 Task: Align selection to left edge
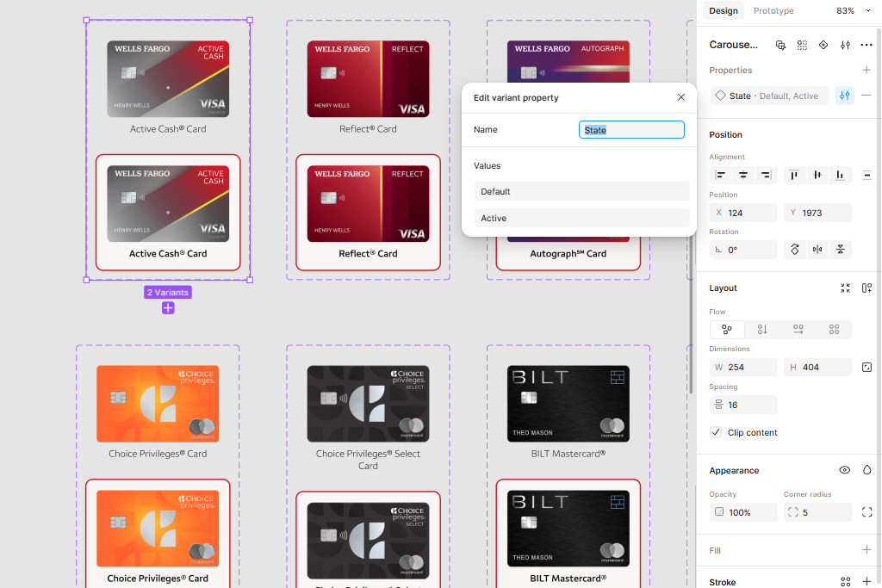point(721,176)
